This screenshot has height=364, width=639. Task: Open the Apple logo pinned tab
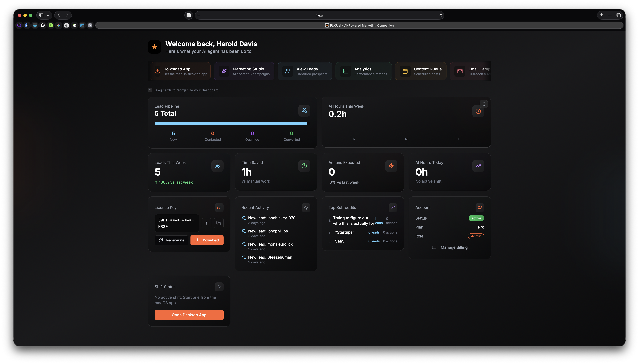coord(66,25)
